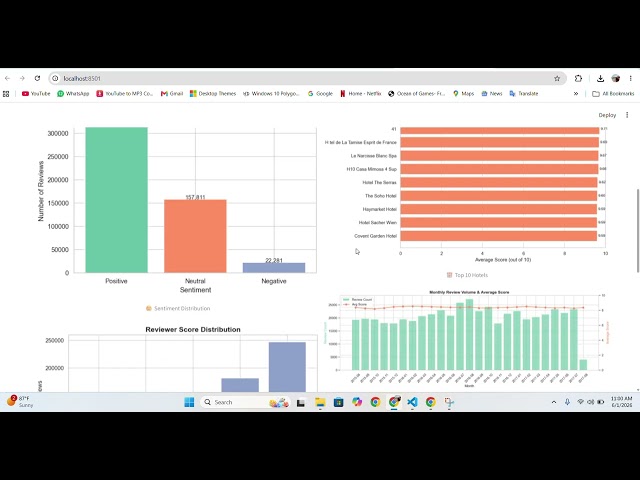Screen dimensions: 640x480
Task: Check the battery icon in system tray
Action: click(600, 402)
